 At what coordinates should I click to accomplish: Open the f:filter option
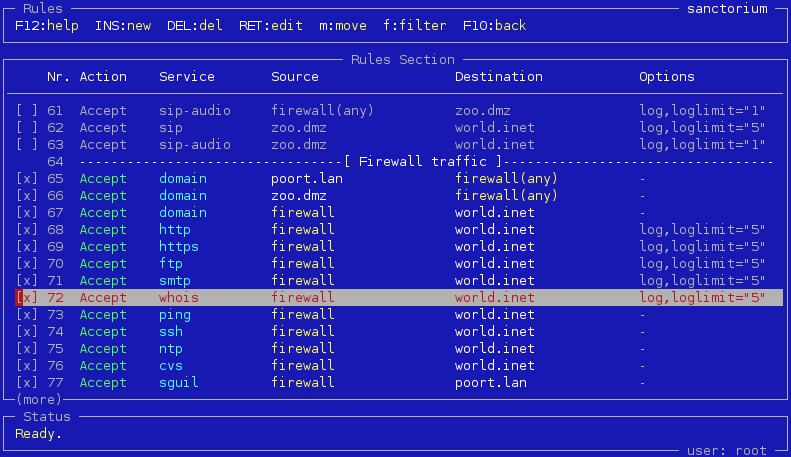pyautogui.click(x=415, y=25)
